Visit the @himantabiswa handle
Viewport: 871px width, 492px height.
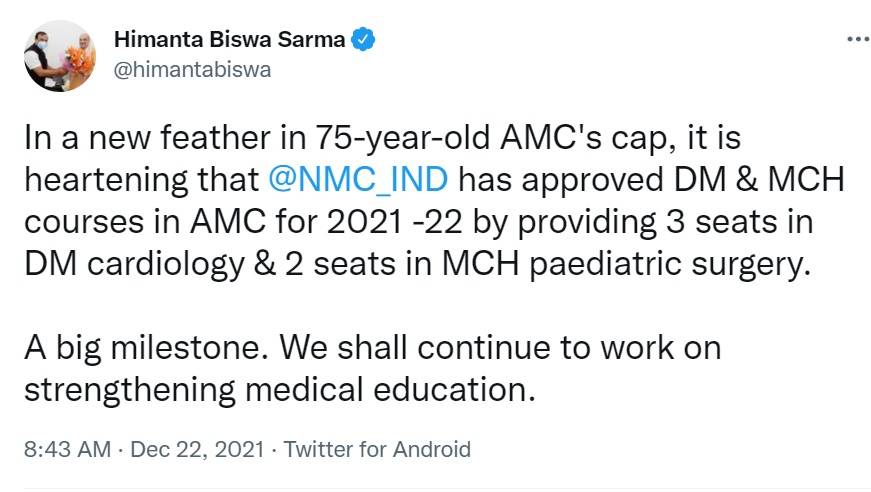click(x=192, y=70)
